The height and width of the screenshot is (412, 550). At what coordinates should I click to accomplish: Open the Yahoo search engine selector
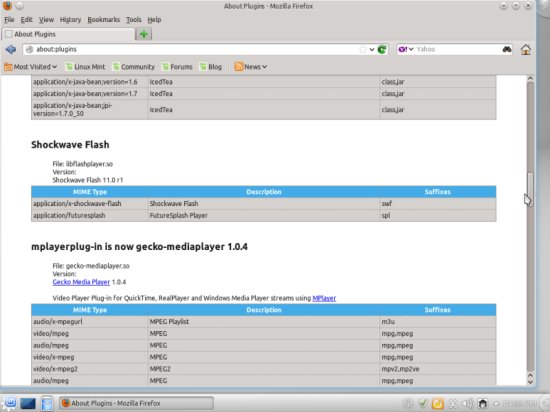point(406,49)
